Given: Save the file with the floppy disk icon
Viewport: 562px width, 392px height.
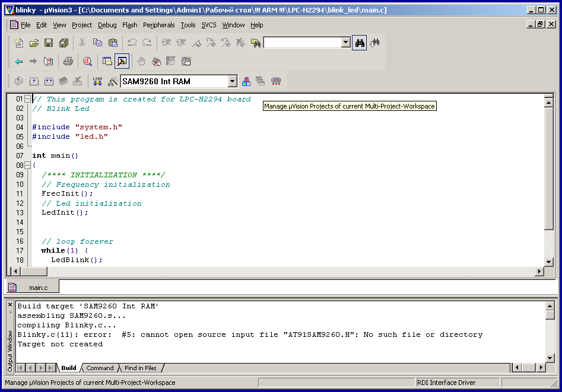Looking at the screenshot, I should tap(49, 43).
